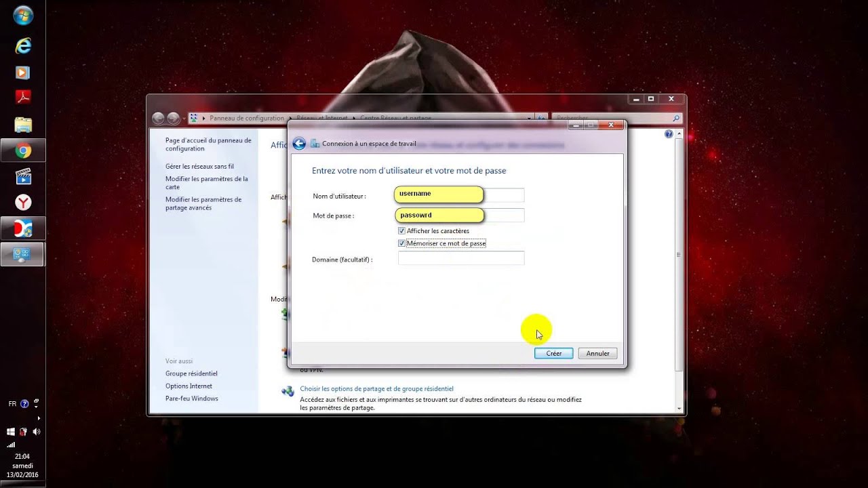Click the Control Panel address bar icon
This screenshot has width=868, height=488.
pyautogui.click(x=194, y=118)
